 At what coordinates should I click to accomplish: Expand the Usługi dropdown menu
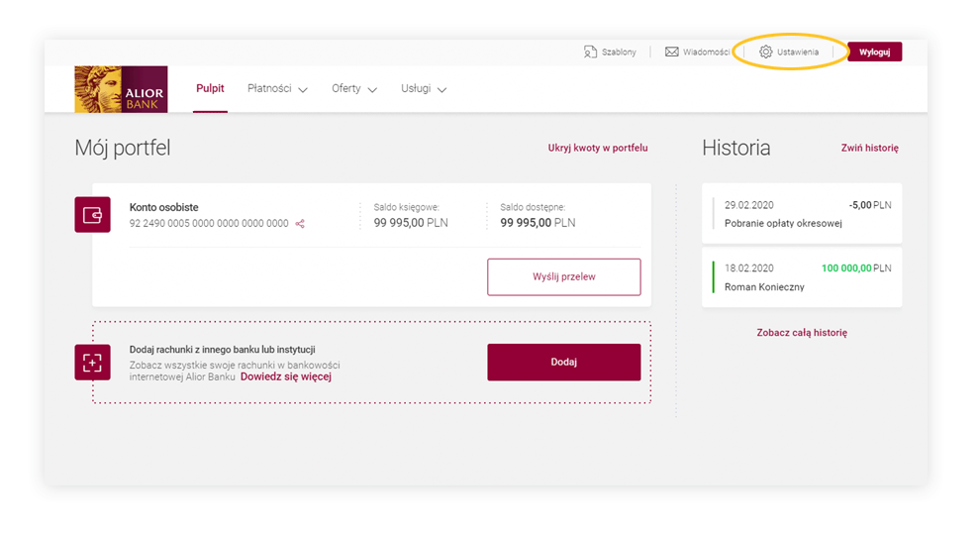424,89
